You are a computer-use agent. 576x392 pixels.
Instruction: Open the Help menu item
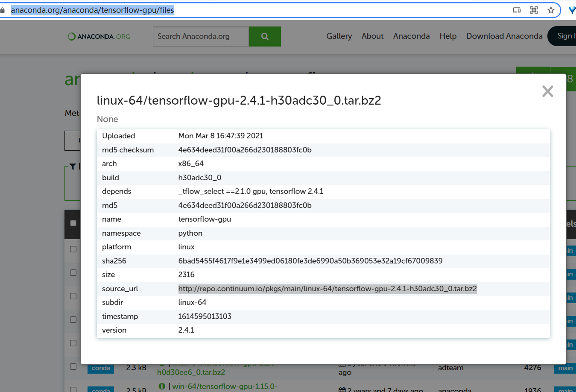coord(448,36)
